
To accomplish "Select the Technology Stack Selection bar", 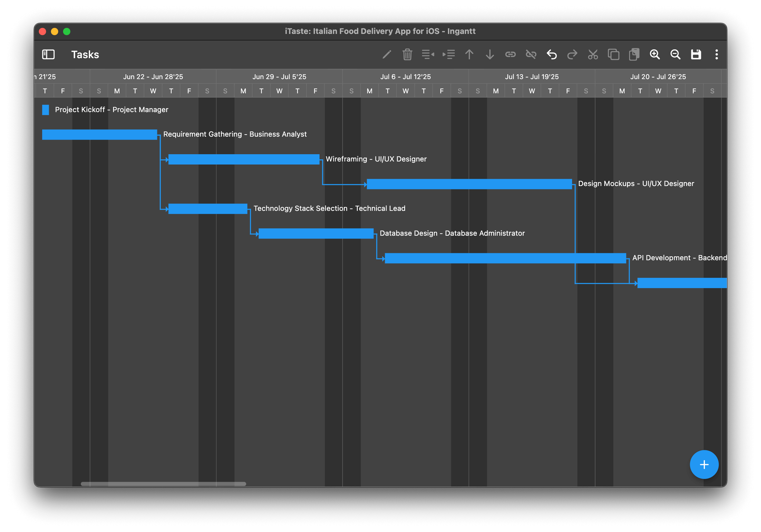I will pos(208,209).
